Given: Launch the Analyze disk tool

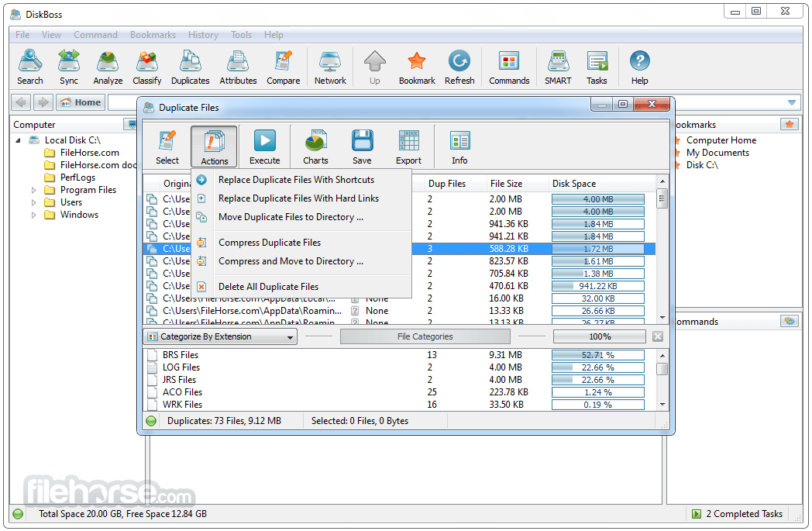Looking at the screenshot, I should point(108,67).
